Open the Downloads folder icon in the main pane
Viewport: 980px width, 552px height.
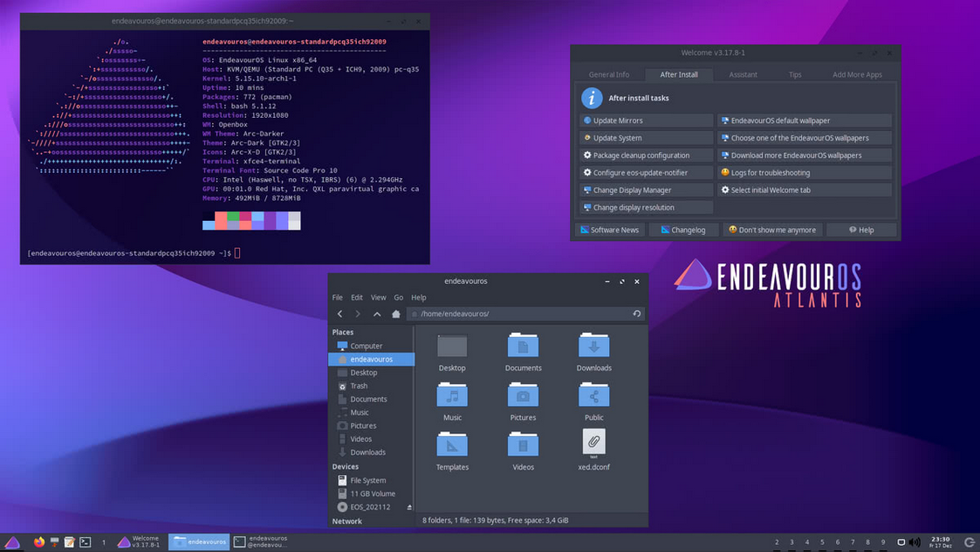click(593, 346)
